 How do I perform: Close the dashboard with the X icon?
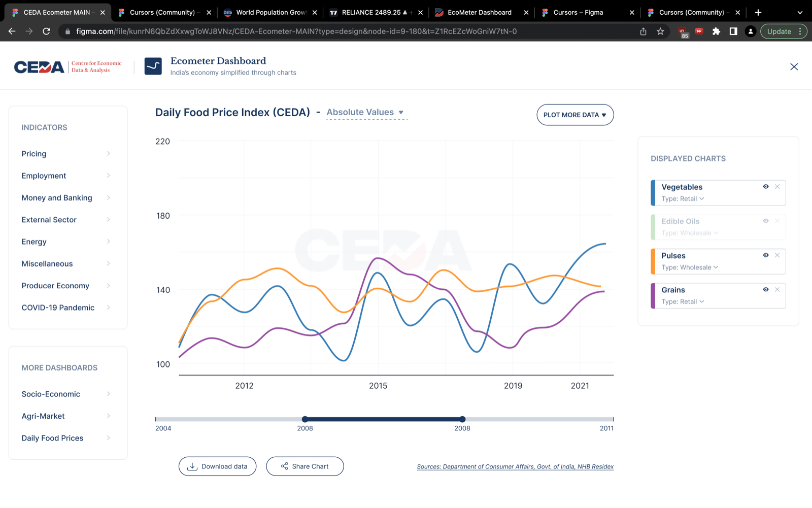tap(794, 67)
